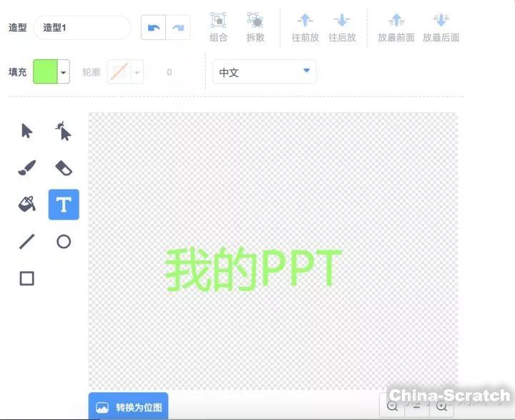Open the outline color dropdown
Image resolution: width=515 pixels, height=420 pixels.
137,72
